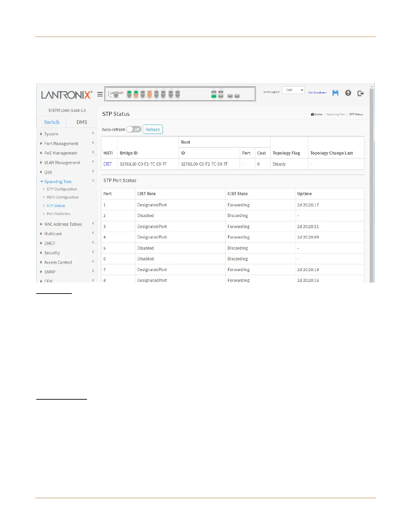
Task: Open Port Statistics submenu item
Action: click(x=58, y=214)
